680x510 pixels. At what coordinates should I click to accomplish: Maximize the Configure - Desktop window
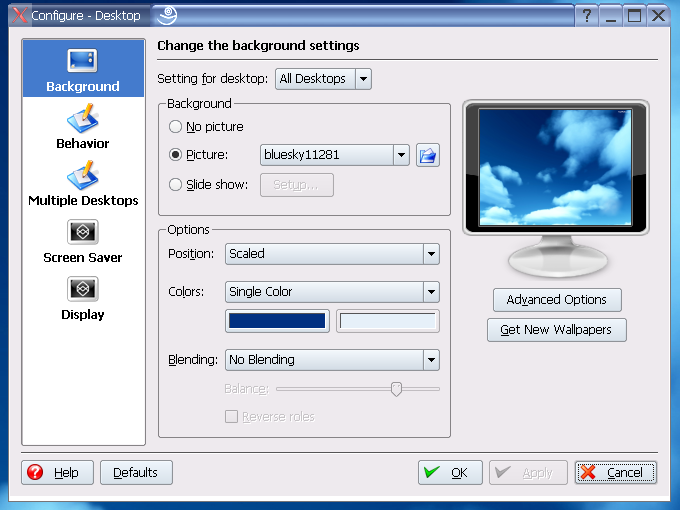[634, 16]
